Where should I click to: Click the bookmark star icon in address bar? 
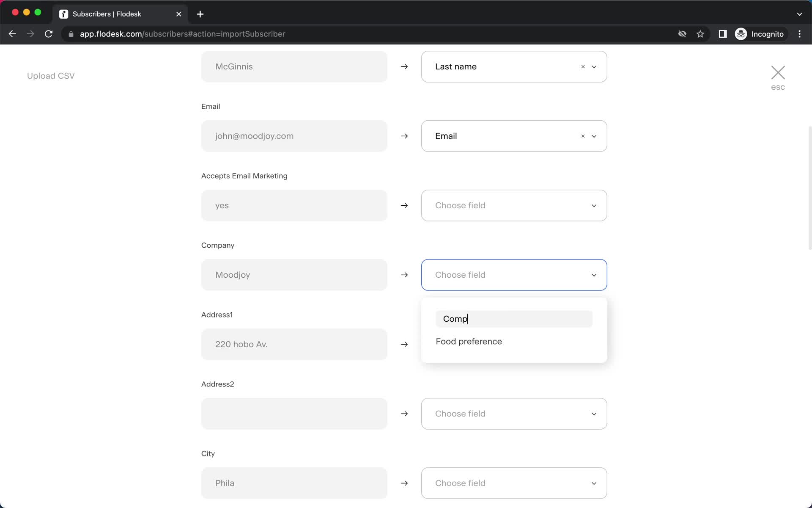[x=700, y=34]
